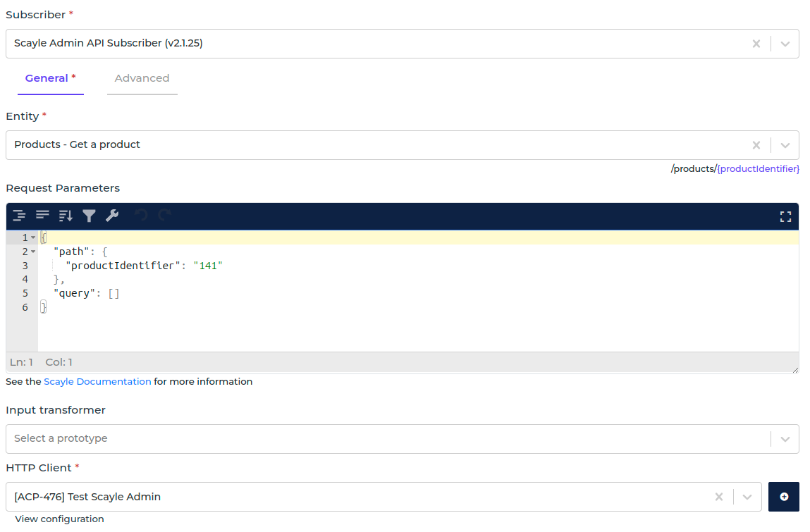Image resolution: width=810 pixels, height=532 pixels.
Task: Expand the Subscriber dropdown
Action: point(785,44)
